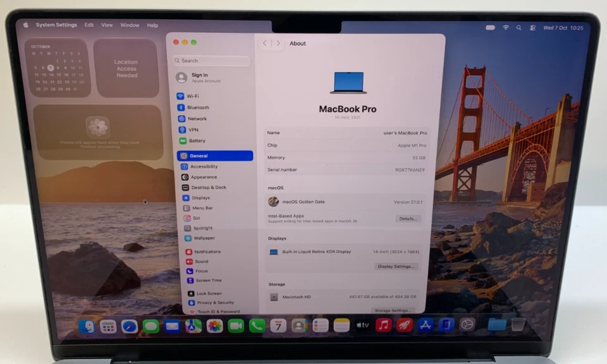Open the Window menu
Screen dimensions: 607x364
pos(130,25)
